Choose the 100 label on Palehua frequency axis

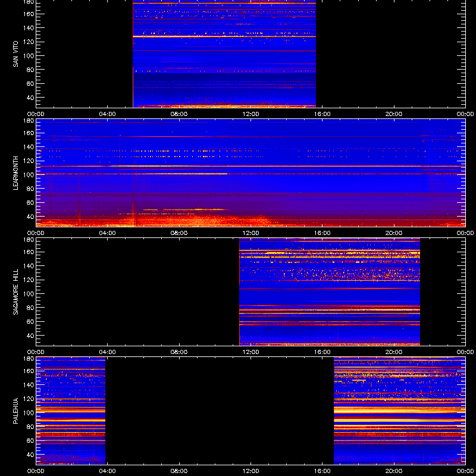tap(29, 413)
